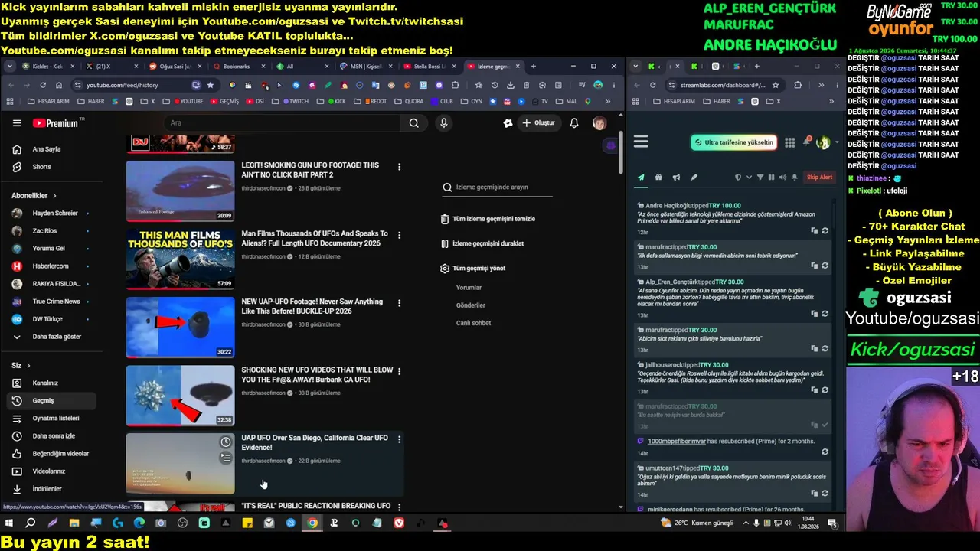Bookmark YouTube page with star icon
This screenshot has width=980, height=551.
point(211,85)
